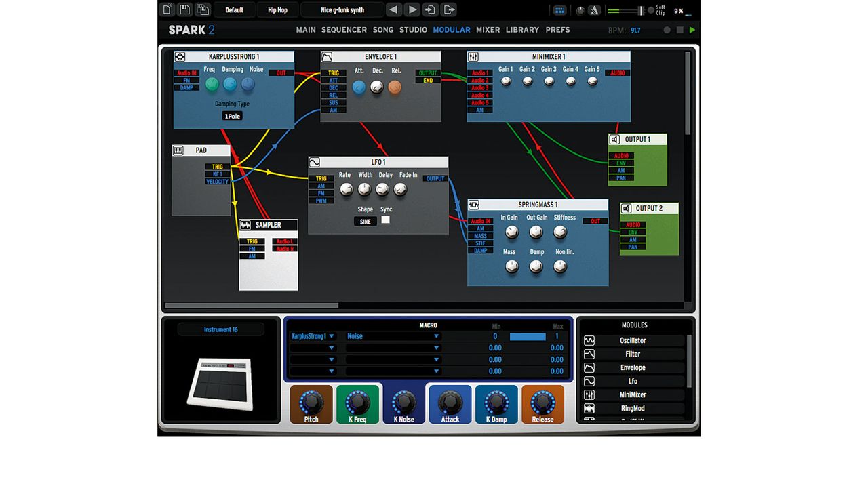Toggle the Soft Clip switch
868x488 pixels.
[650, 10]
